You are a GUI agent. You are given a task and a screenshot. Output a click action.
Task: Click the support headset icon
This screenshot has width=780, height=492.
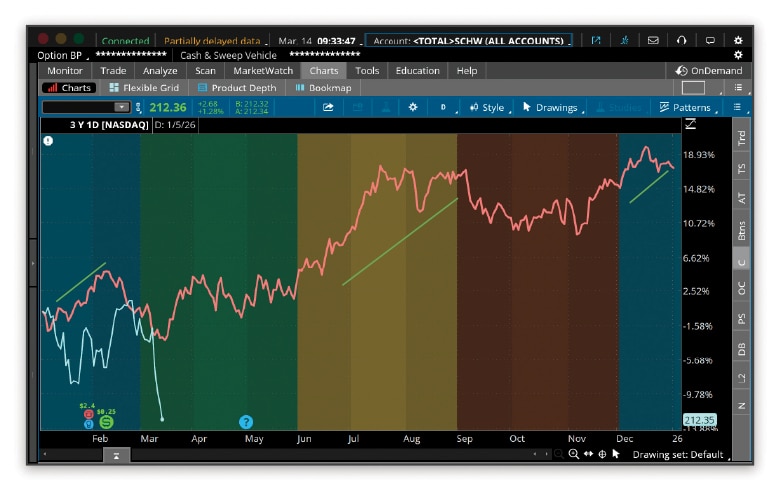(682, 40)
